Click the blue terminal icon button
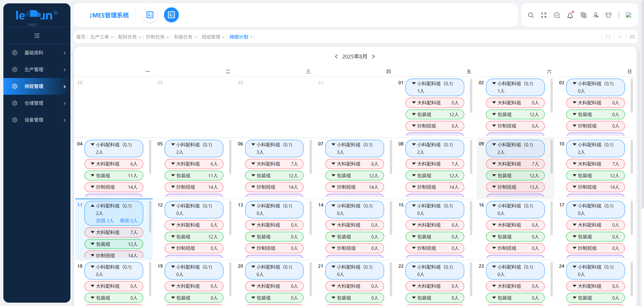 coord(171,15)
